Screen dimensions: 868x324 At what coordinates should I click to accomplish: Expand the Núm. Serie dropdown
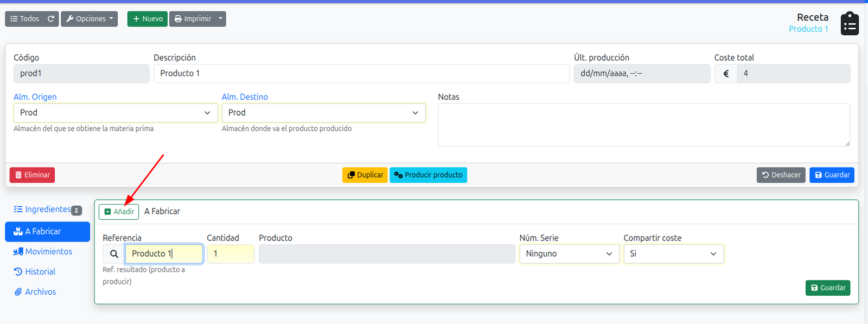pos(569,254)
